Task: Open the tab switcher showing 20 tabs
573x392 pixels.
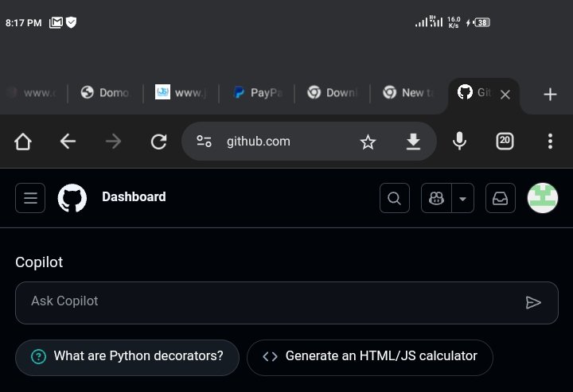Action: click(505, 142)
